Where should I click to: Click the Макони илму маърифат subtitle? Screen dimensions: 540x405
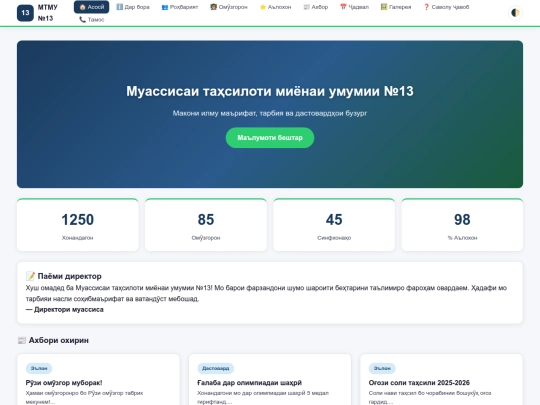(270, 113)
